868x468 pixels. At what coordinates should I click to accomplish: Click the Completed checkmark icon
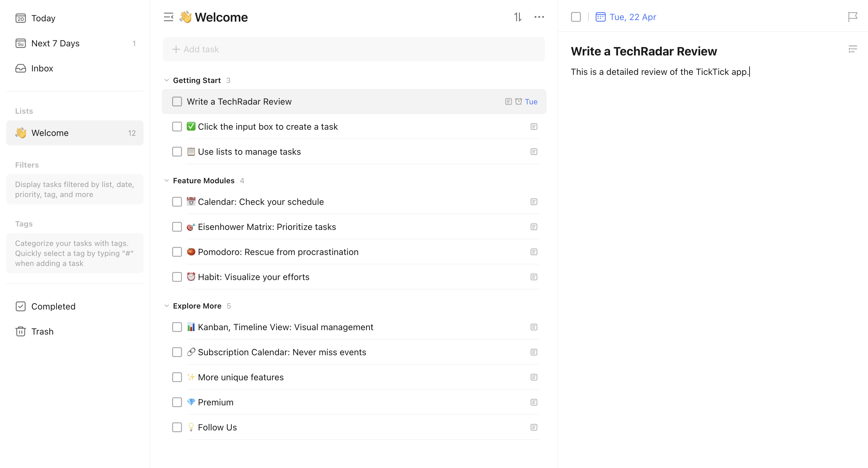point(21,306)
